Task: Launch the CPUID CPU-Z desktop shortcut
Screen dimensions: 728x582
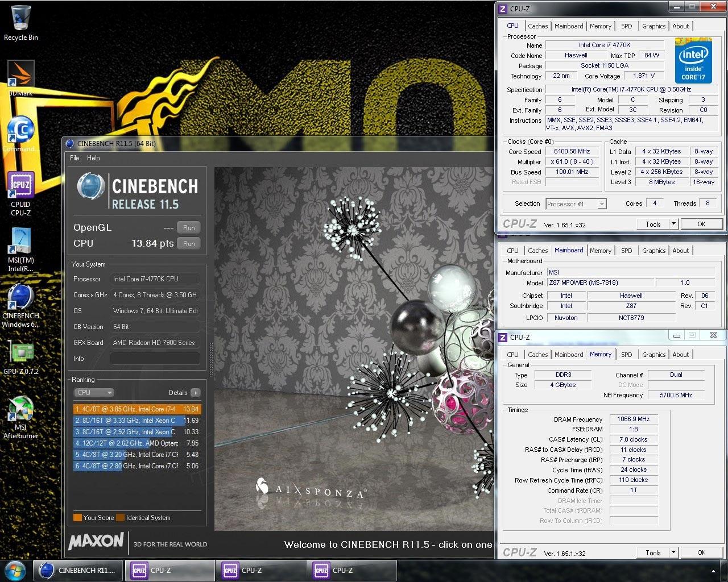Action: click(x=20, y=194)
